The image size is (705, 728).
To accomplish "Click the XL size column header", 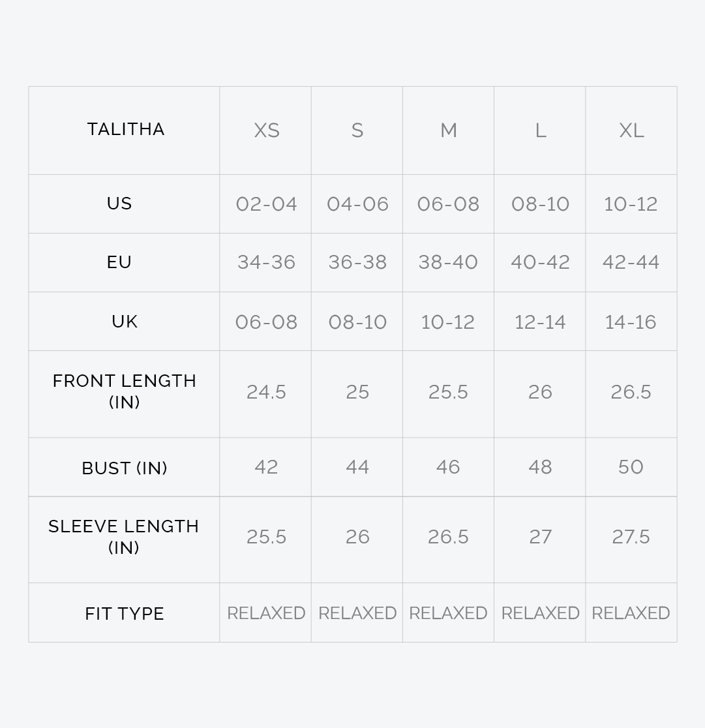I will pyautogui.click(x=631, y=130).
